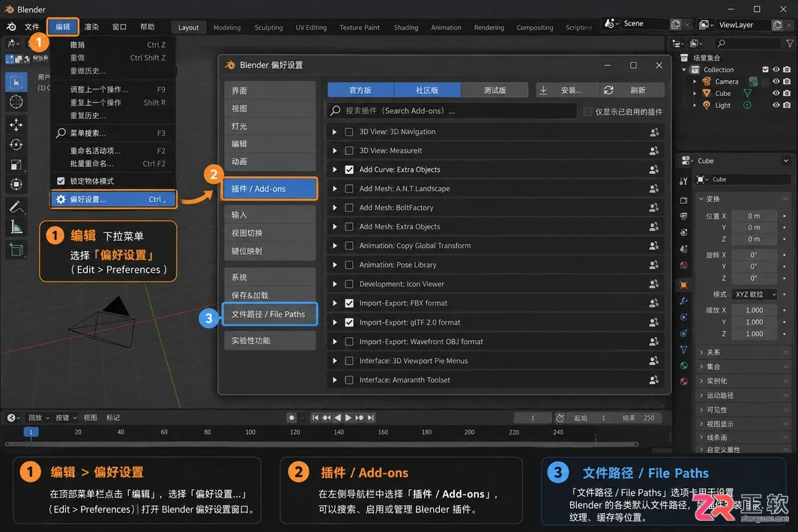The width and height of the screenshot is (798, 532).
Task: Click the new scene copy icon
Action: click(675, 24)
